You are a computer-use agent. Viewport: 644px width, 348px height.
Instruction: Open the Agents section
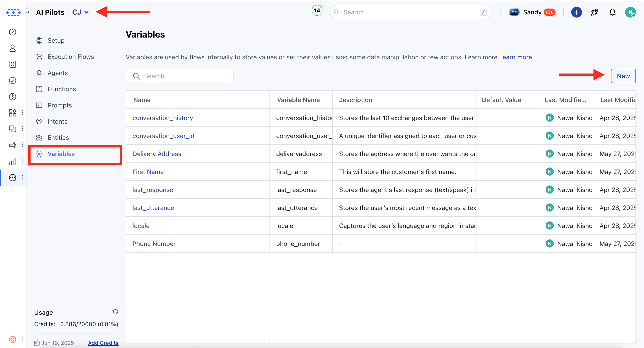(57, 73)
